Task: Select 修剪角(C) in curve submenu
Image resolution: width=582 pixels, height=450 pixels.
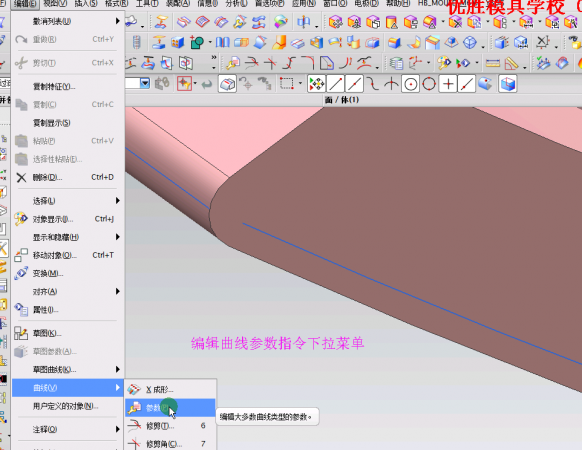Action: click(170, 444)
